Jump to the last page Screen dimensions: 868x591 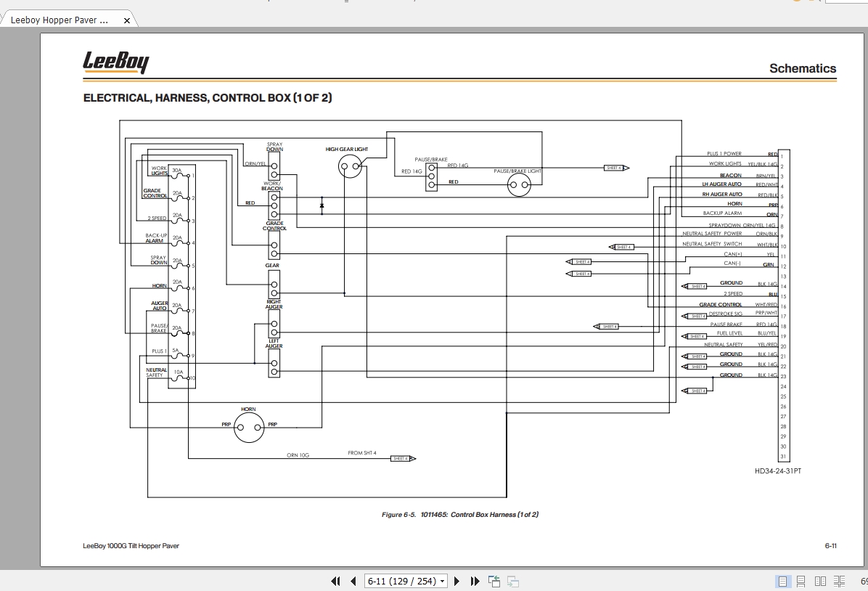click(x=475, y=581)
